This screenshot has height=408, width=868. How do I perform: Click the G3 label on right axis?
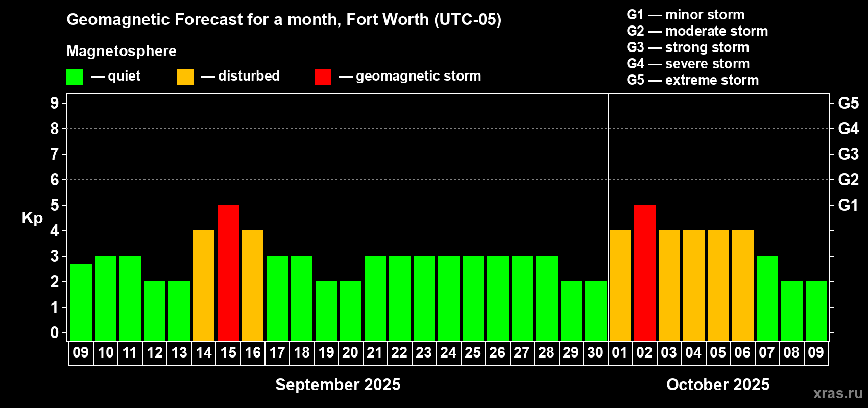pyautogui.click(x=849, y=154)
